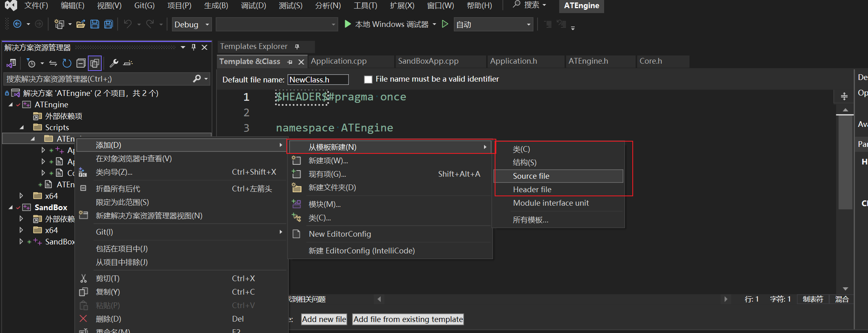868x333 pixels.
Task: Expand the x64 folder under ATEngine
Action: coord(21,196)
